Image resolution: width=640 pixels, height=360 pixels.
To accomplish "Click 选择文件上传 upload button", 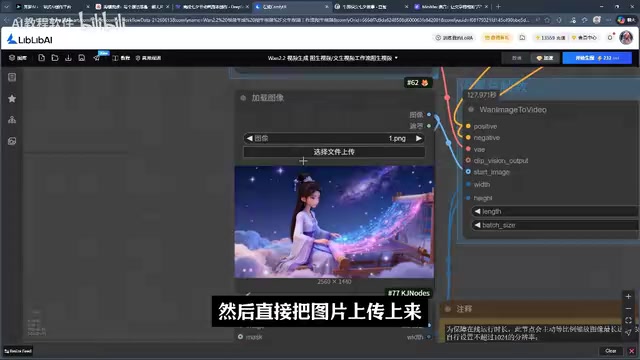I will click(x=334, y=152).
